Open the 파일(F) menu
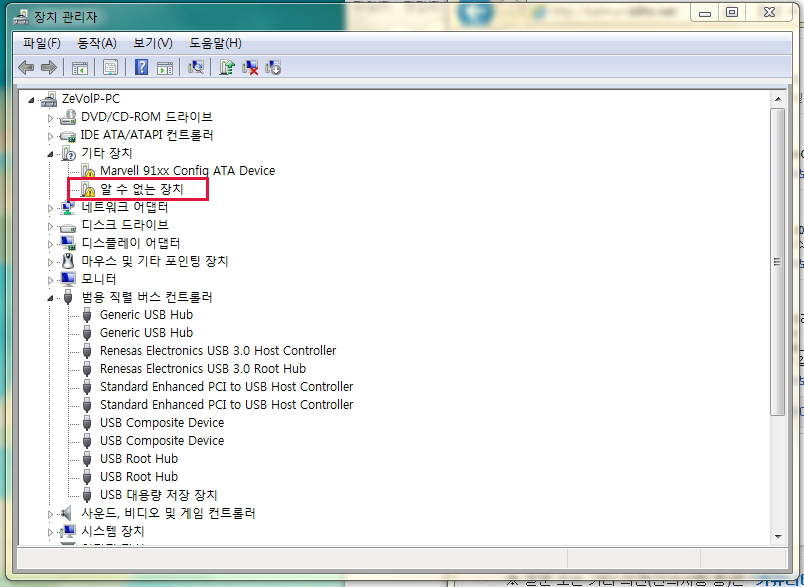 pos(42,43)
